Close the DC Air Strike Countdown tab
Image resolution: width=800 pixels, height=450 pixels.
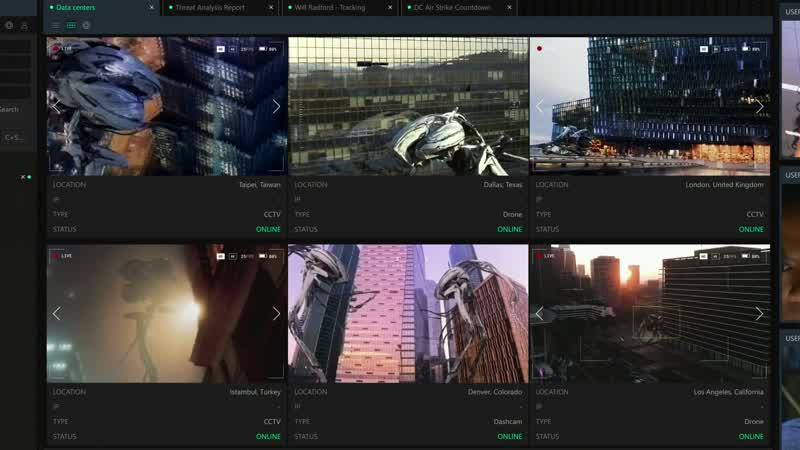[509, 8]
